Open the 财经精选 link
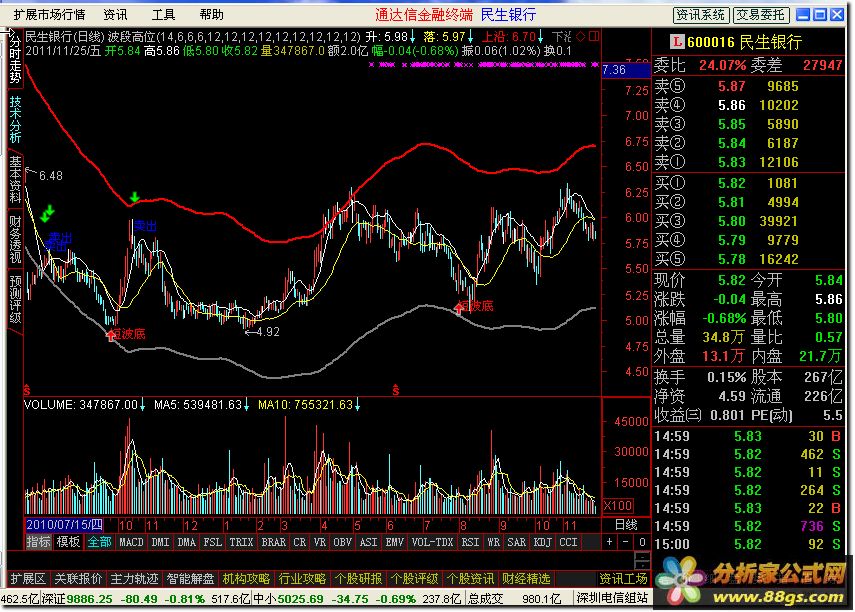 click(x=526, y=579)
